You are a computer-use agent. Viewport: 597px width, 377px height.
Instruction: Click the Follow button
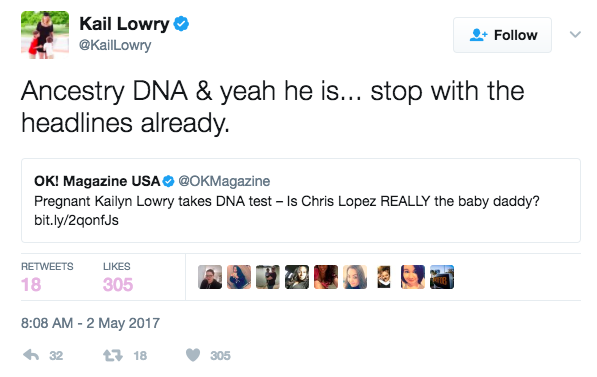click(502, 35)
